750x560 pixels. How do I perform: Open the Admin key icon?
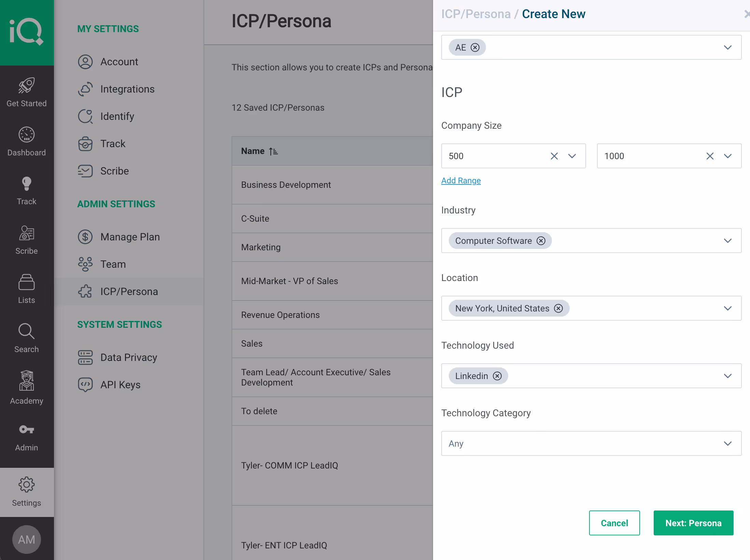click(27, 430)
